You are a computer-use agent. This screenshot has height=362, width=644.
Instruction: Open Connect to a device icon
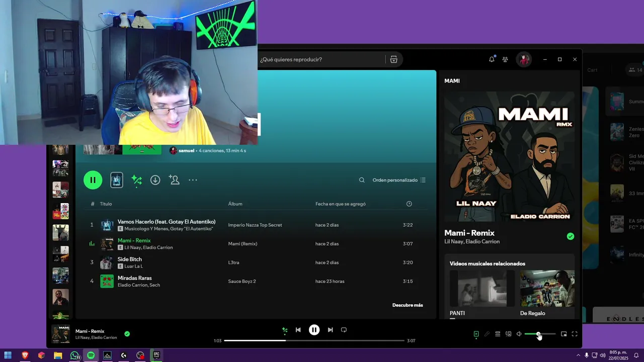tap(508, 334)
